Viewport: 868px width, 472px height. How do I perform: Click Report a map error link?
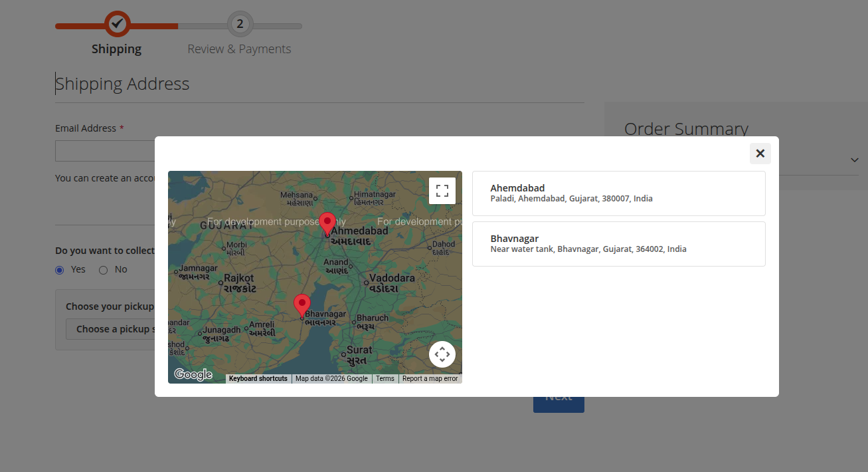430,379
